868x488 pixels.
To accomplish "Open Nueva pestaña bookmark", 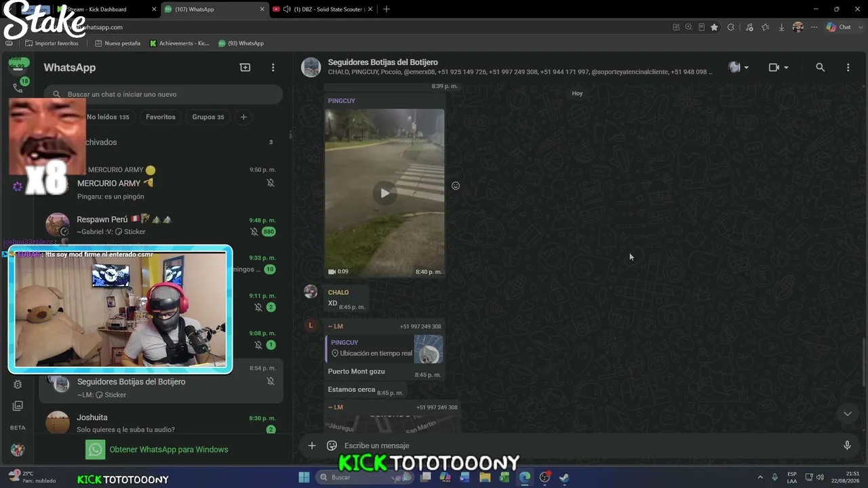I will [117, 43].
